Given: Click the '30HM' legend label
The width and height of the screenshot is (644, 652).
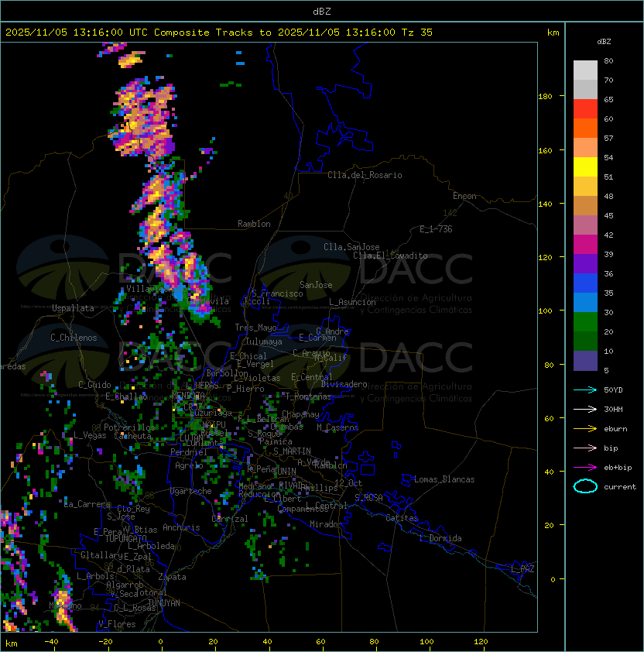Looking at the screenshot, I should (613, 409).
